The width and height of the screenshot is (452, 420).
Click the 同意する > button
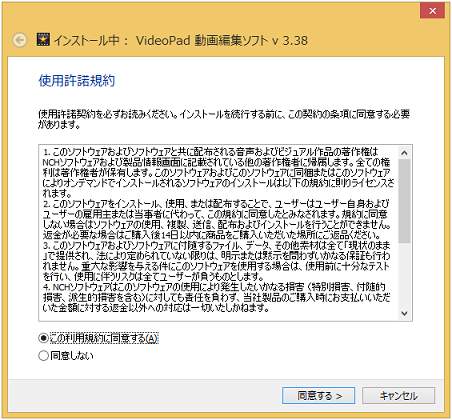tap(318, 396)
